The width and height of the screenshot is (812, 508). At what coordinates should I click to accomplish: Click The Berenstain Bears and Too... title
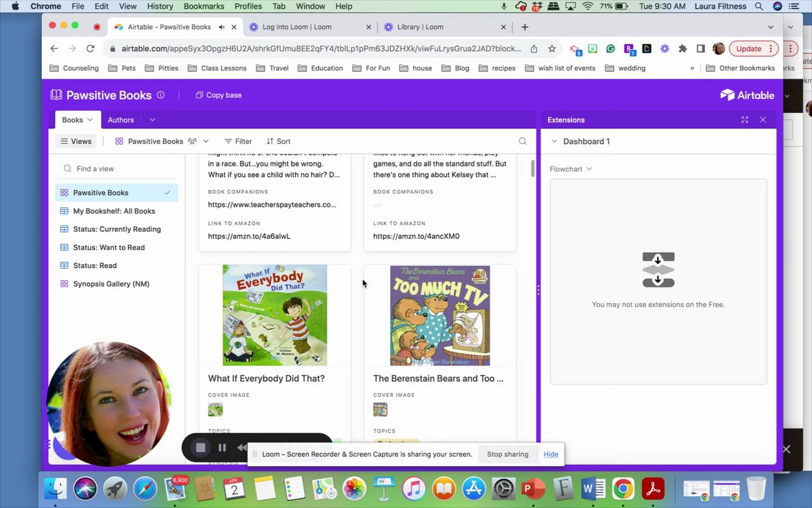coord(438,378)
